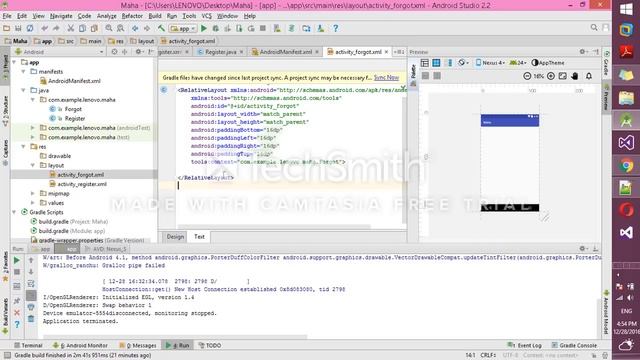The height and width of the screenshot is (360, 640).
Task: Switch to AndroidManifest.xml editor tab
Action: [285, 52]
